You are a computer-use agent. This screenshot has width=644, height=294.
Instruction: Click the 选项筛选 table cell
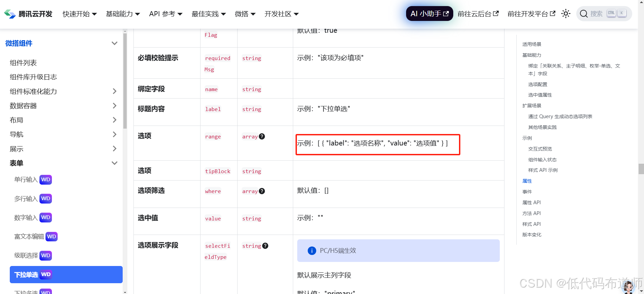(167, 194)
